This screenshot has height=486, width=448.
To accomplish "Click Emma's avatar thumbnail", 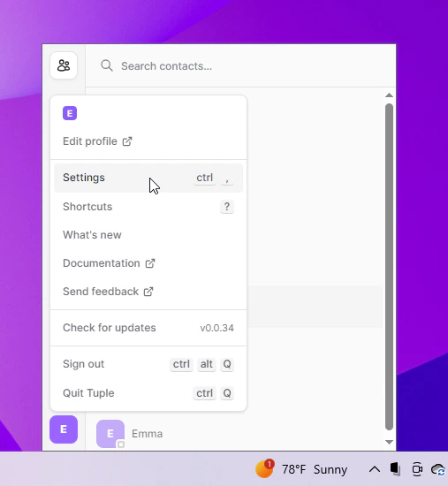I will (x=110, y=434).
